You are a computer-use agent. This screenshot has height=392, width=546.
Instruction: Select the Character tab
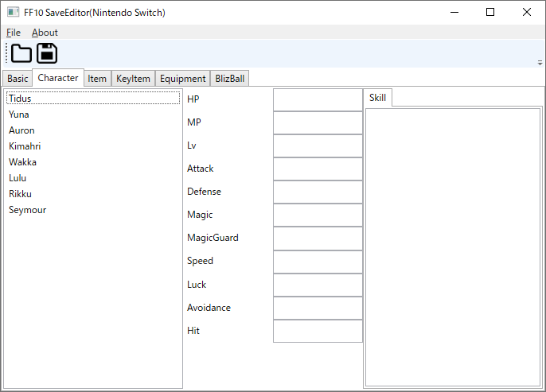click(x=58, y=78)
